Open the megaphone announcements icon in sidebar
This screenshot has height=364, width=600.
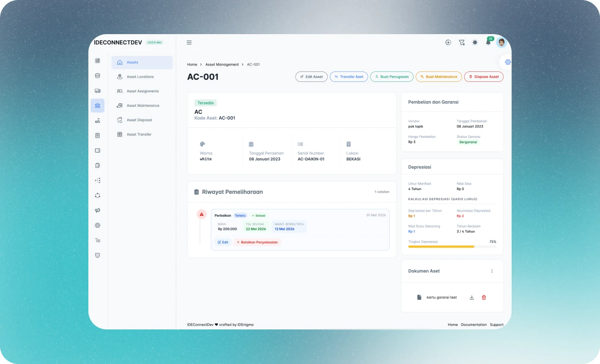point(97,210)
